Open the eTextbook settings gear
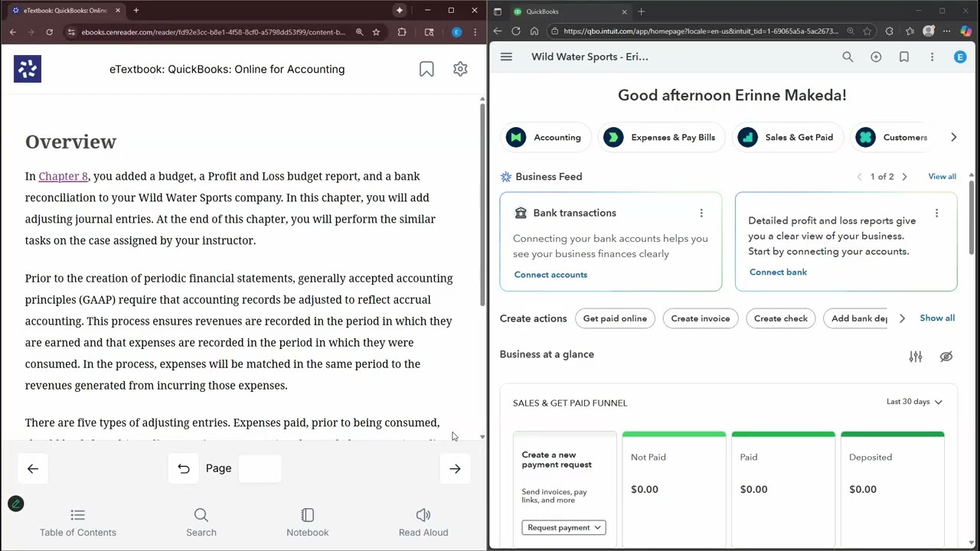This screenshot has height=551, width=980. click(460, 69)
